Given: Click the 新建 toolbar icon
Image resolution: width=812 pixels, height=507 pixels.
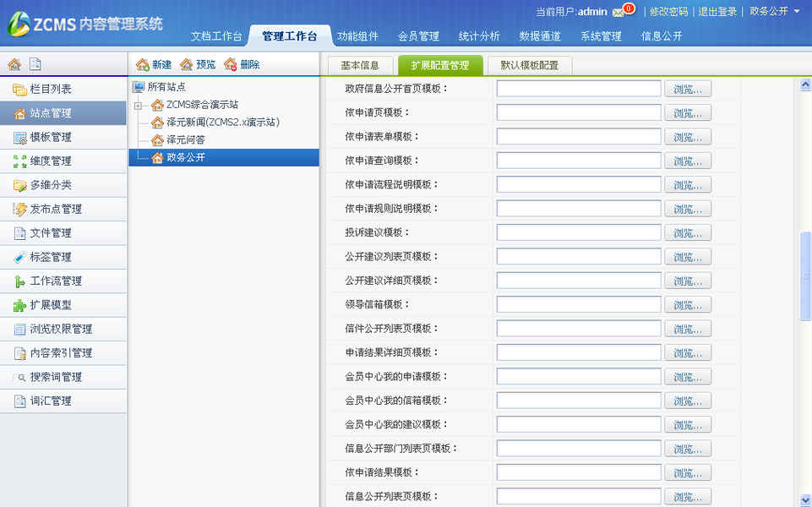Looking at the screenshot, I should 150,63.
